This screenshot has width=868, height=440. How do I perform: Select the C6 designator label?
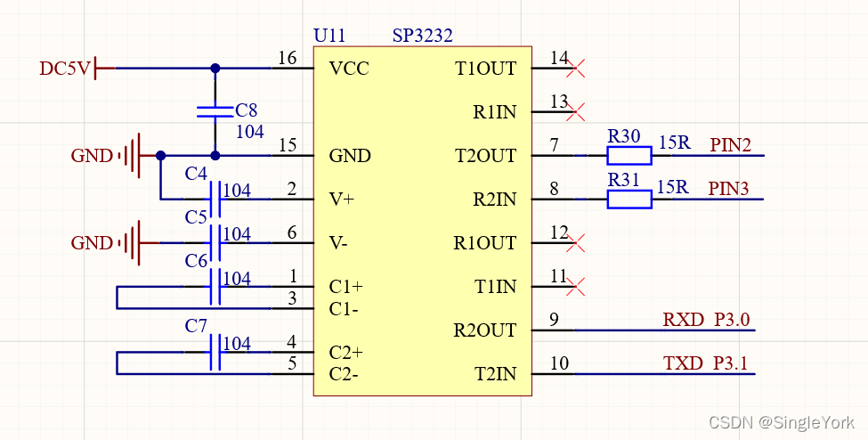tap(196, 261)
